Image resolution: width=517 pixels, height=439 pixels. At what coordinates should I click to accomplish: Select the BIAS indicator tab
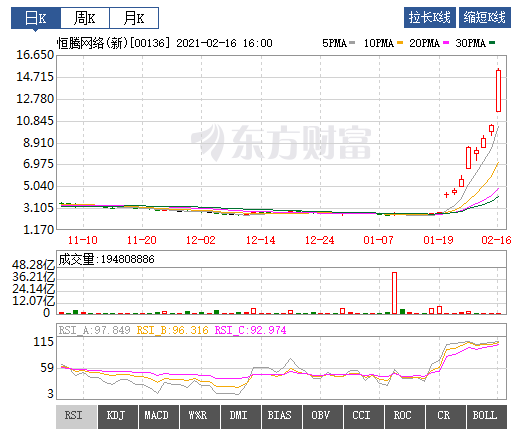click(282, 417)
